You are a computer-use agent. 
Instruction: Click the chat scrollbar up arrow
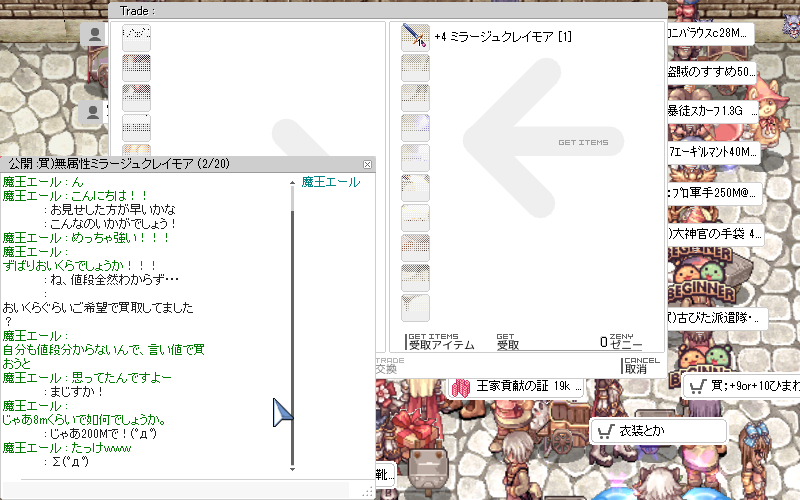pos(292,182)
